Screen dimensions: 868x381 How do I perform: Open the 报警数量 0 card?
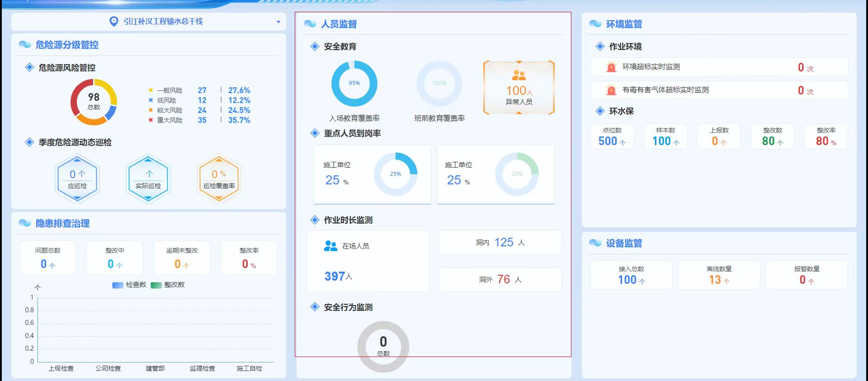pyautogui.click(x=807, y=275)
